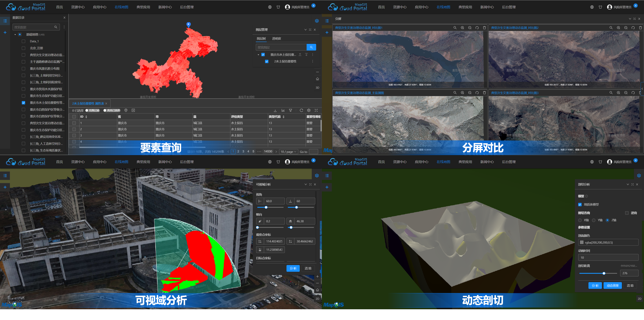Check the Data_1 checkbox in data catalog
Image resolution: width=644 pixels, height=320 pixels.
pyautogui.click(x=23, y=41)
